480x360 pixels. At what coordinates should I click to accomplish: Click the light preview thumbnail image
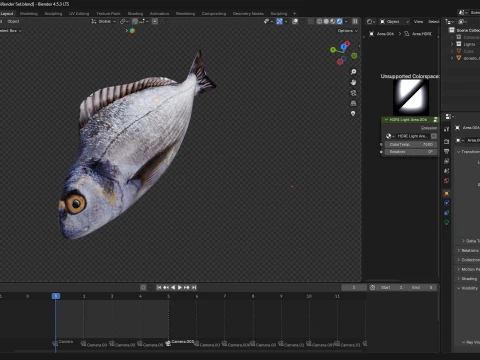pyautogui.click(x=411, y=97)
